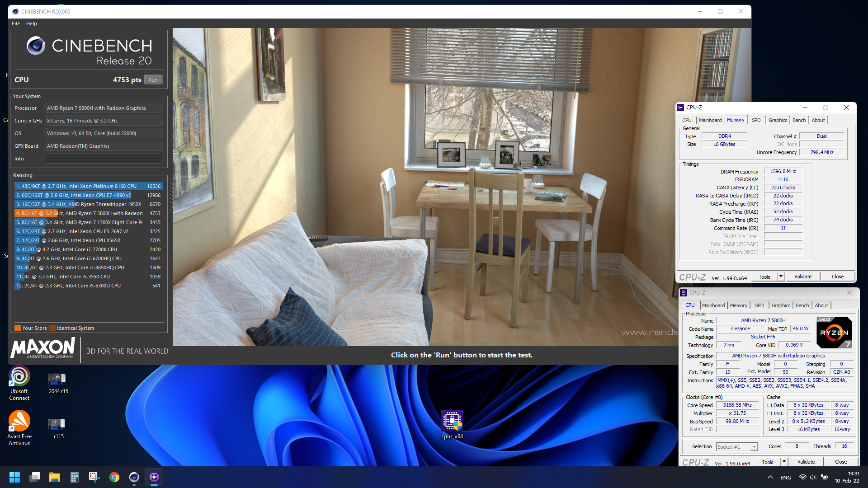Screen dimensions: 868x488
Task: Open Graphics tab in lower CPU-Z window
Action: [x=781, y=306]
